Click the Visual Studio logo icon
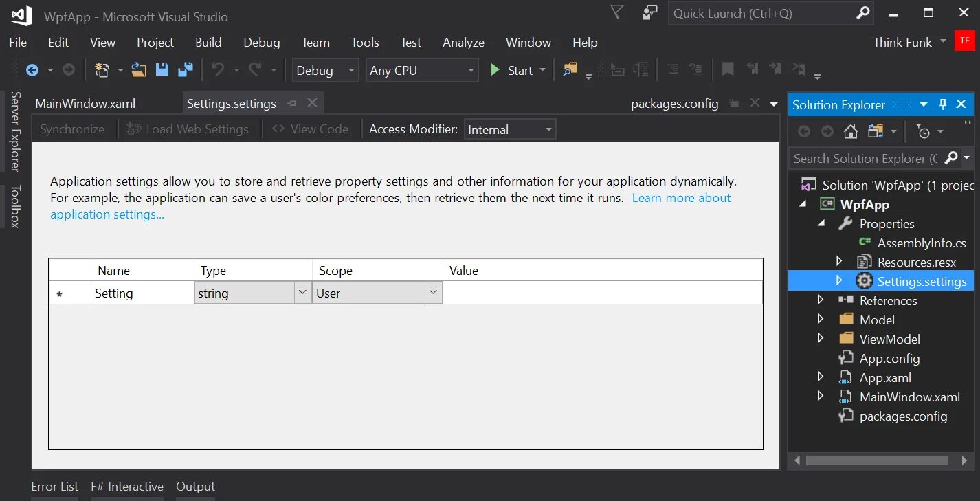This screenshot has height=501, width=980. point(21,15)
